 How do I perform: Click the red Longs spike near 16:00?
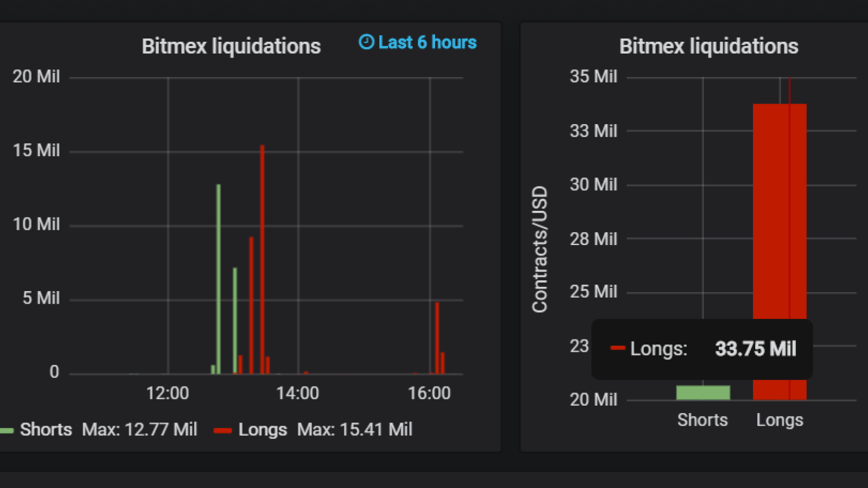point(437,338)
